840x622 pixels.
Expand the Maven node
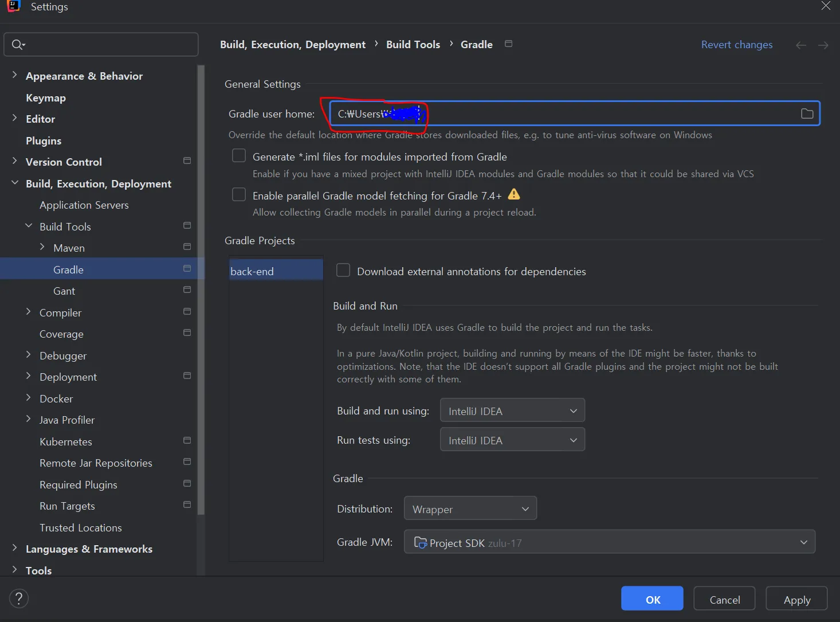click(42, 247)
